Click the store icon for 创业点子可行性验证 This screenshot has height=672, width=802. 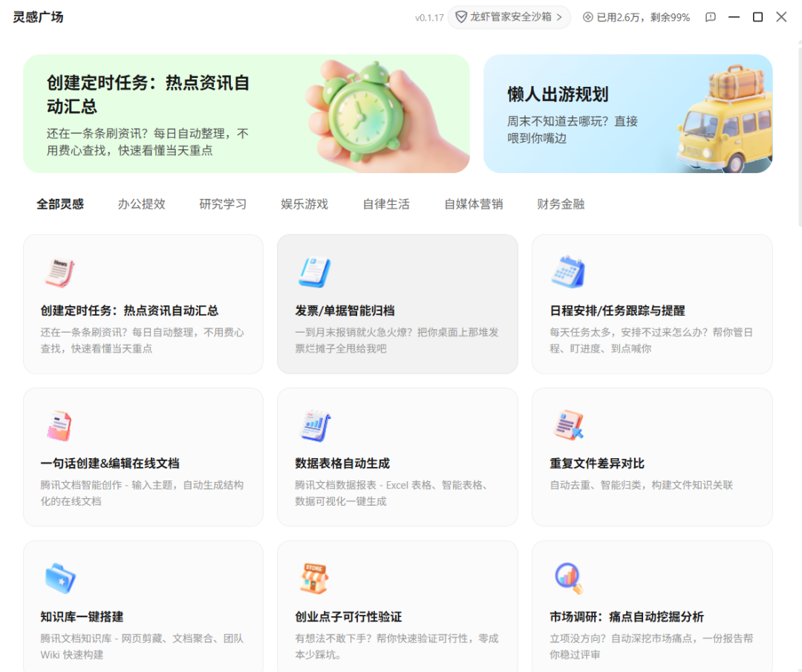coord(314,578)
